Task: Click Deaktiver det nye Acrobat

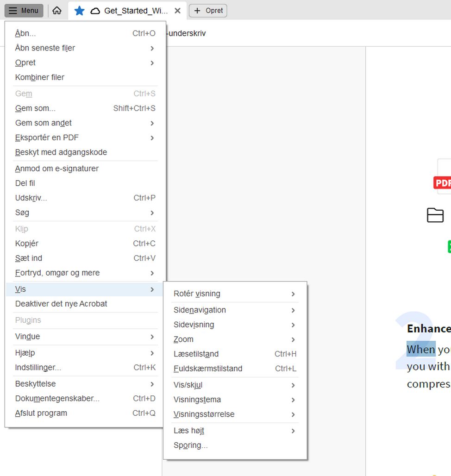Action: (x=85, y=304)
